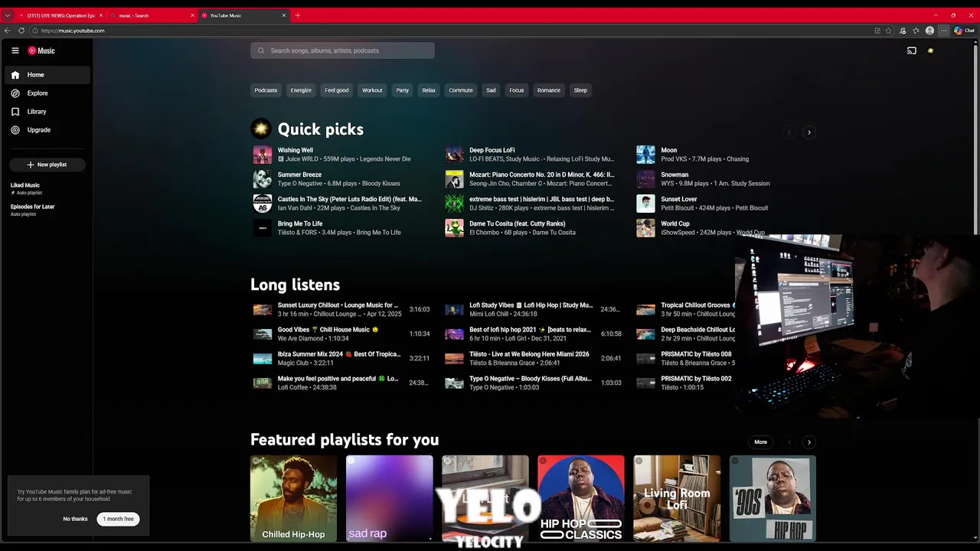Open a new browser tab

pos(298,15)
